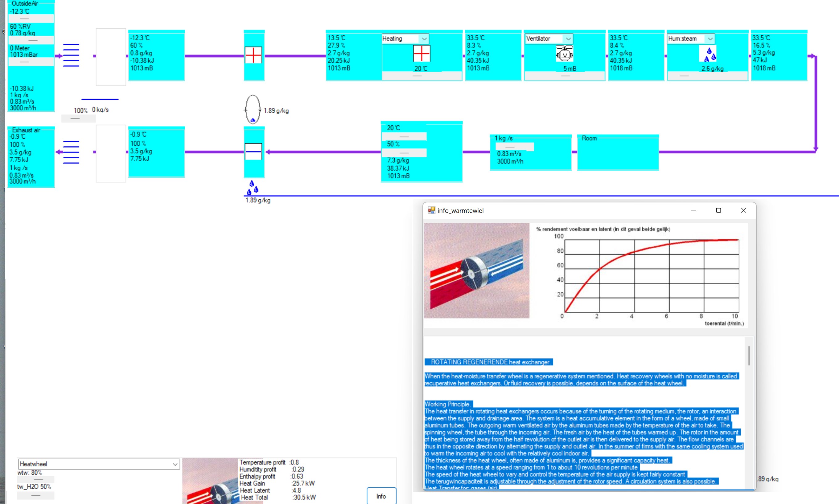Open the Heating component dropdown
This screenshot has width=839, height=504.
pyautogui.click(x=424, y=39)
